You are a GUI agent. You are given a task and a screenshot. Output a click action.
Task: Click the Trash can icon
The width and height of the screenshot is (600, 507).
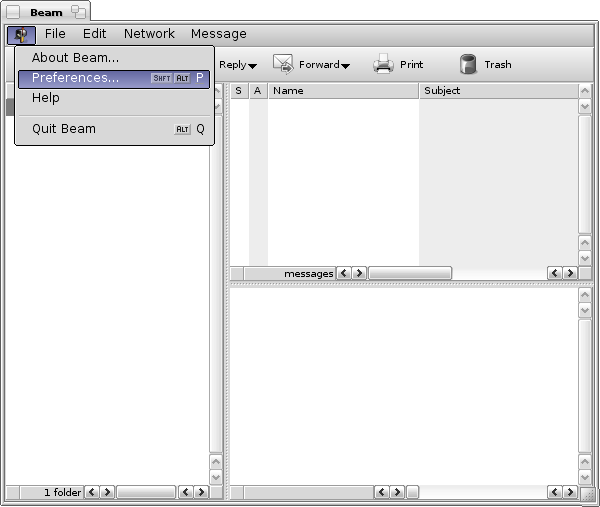click(468, 65)
